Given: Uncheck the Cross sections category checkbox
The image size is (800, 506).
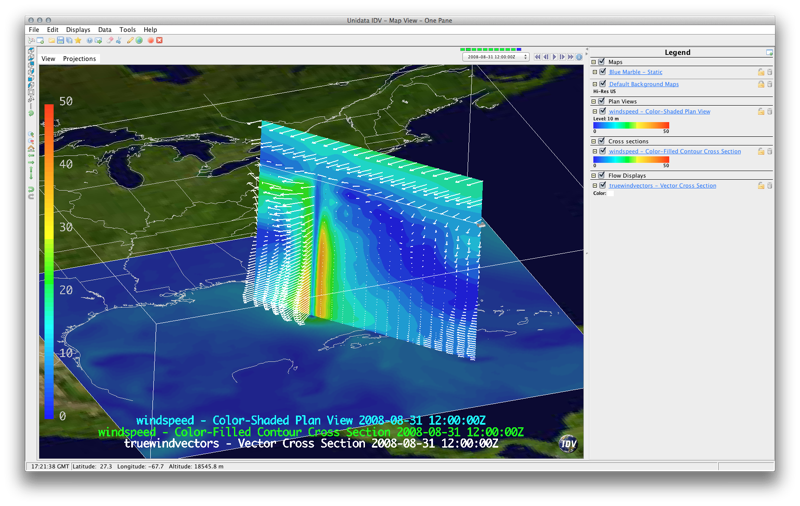Looking at the screenshot, I should click(x=601, y=141).
